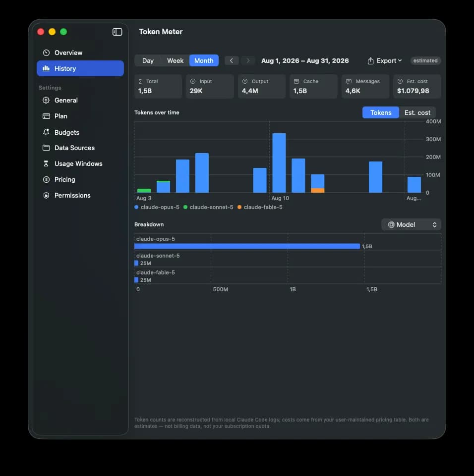
Task: Click the Plan card icon
Action: point(46,116)
